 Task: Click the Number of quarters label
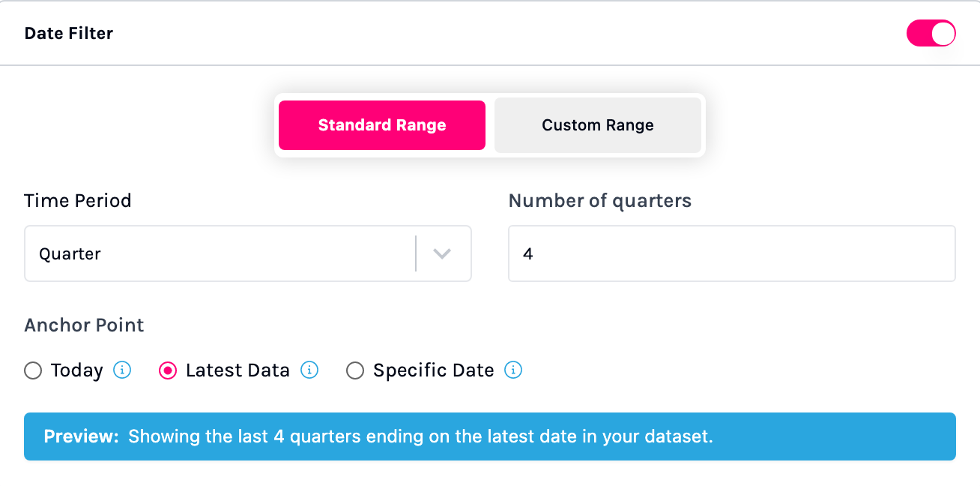[x=599, y=201]
